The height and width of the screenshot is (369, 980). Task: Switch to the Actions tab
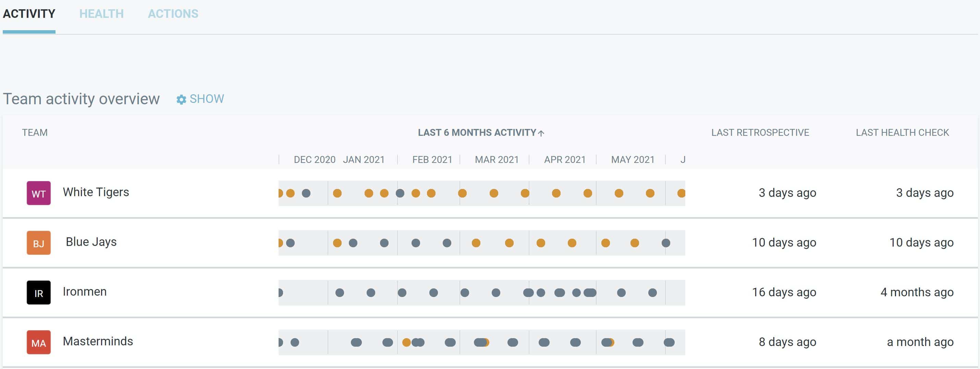[173, 14]
